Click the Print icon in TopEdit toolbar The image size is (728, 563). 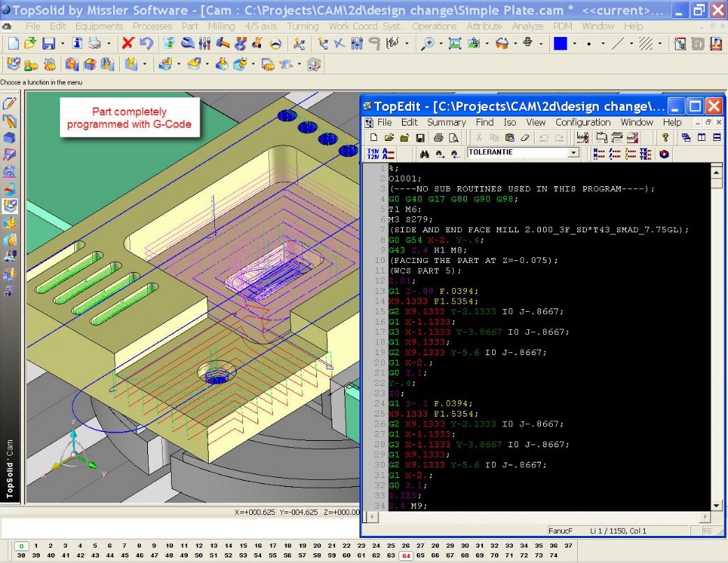coord(438,138)
